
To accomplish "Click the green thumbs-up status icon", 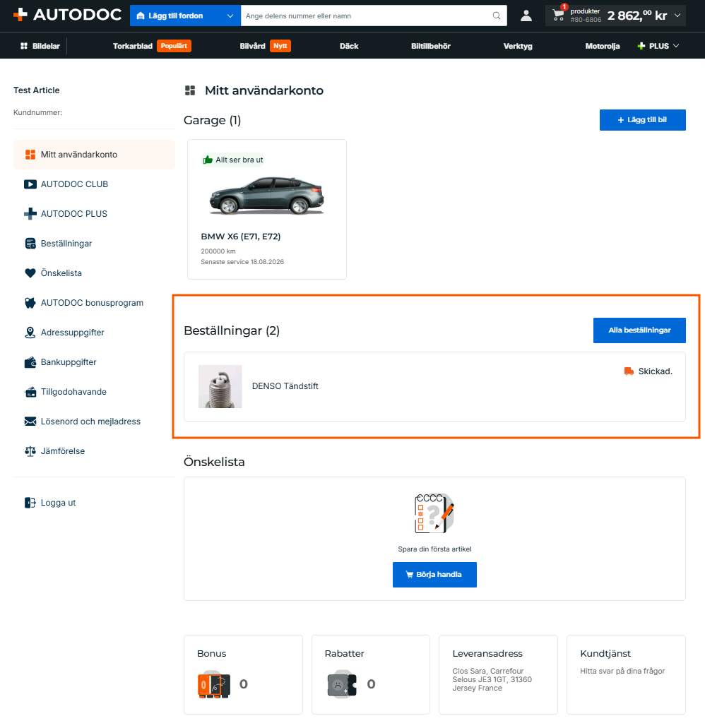I will pyautogui.click(x=208, y=160).
